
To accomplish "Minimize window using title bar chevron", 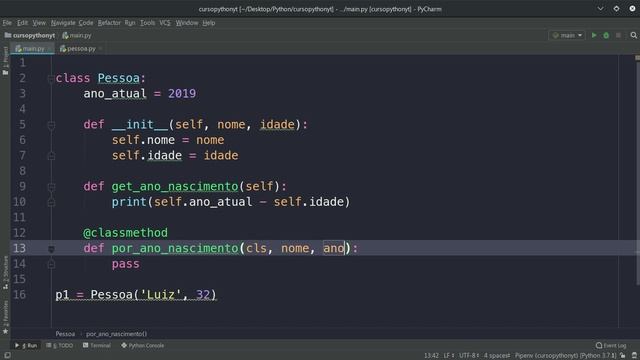I will tap(600, 9).
